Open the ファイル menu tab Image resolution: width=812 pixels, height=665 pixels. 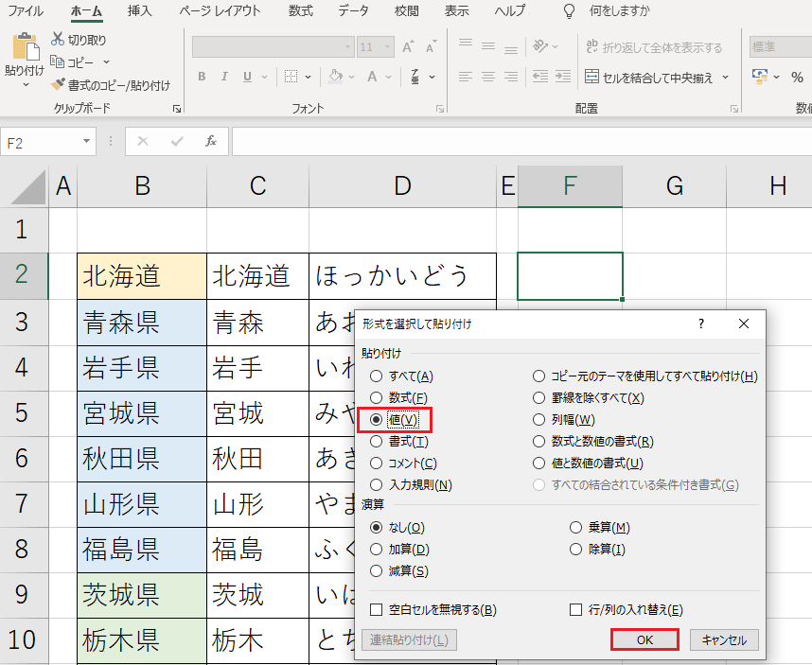26,10
